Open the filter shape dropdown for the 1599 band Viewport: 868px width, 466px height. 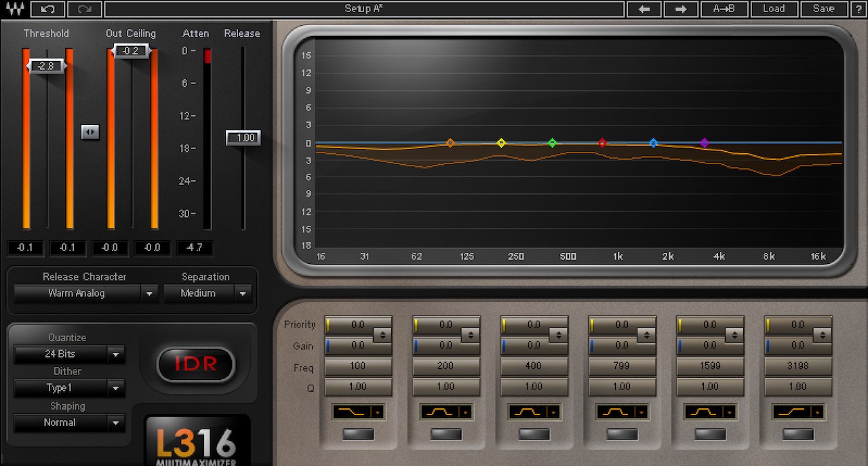click(711, 412)
